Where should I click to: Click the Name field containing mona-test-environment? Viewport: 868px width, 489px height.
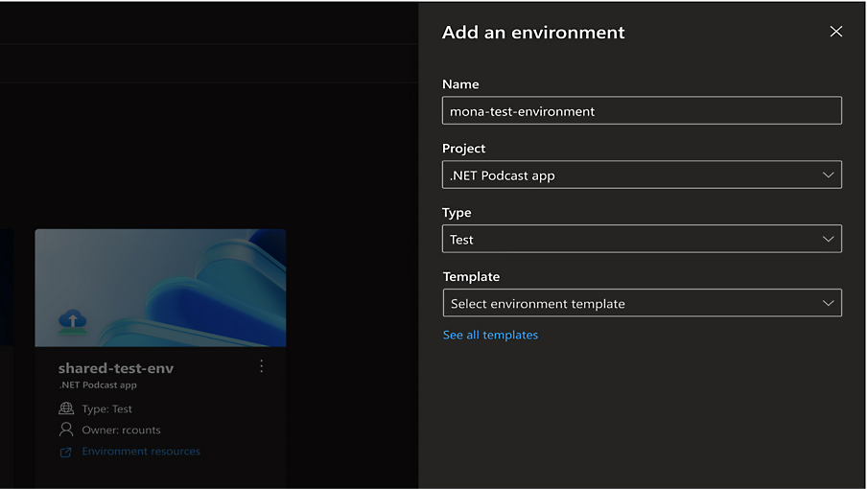(x=641, y=111)
